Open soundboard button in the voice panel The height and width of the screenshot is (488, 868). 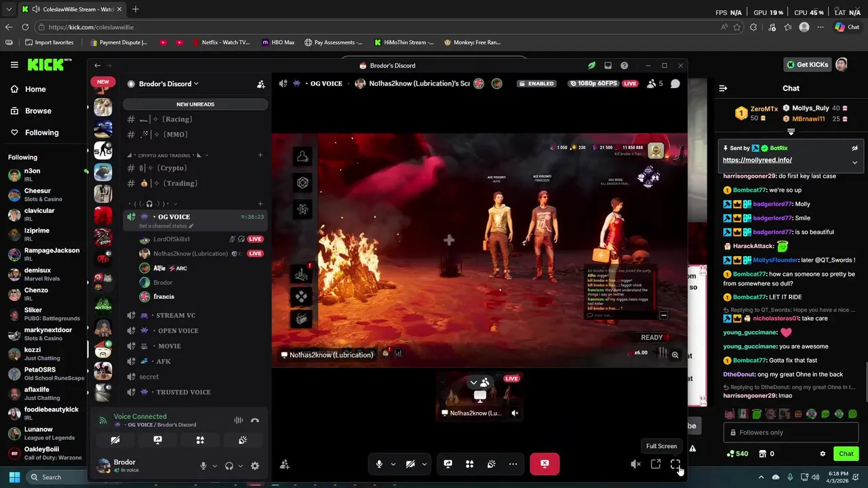243,441
